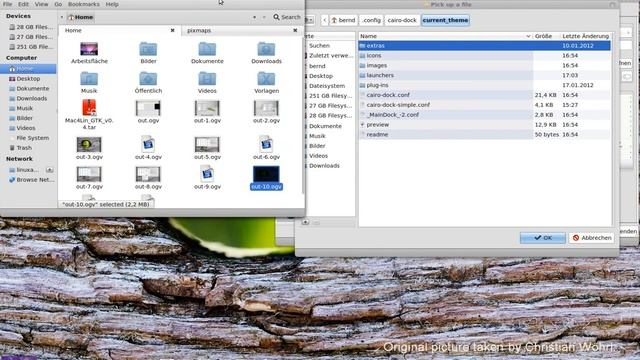
Task: Select the out.ogv video file
Action: click(148, 108)
